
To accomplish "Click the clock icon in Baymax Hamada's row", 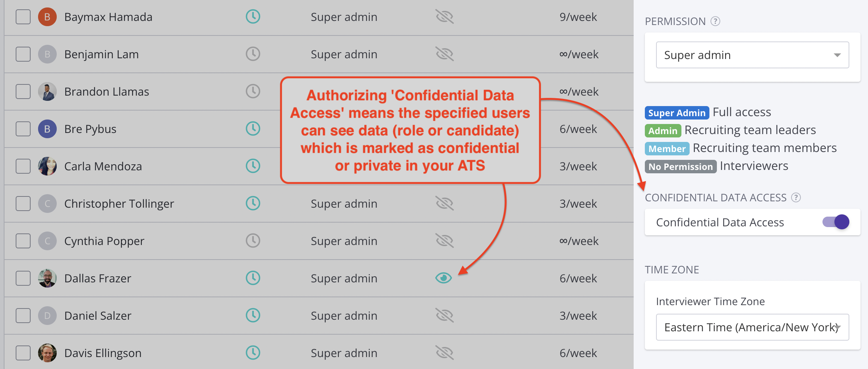I will pyautogui.click(x=253, y=17).
